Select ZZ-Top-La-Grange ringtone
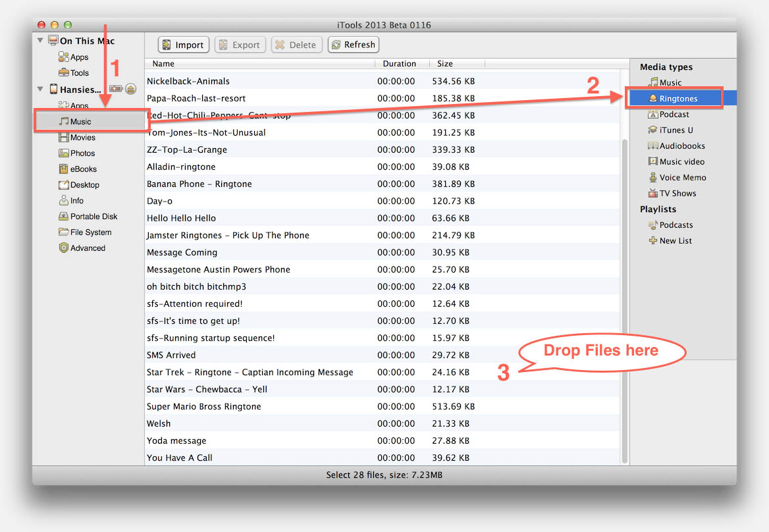This screenshot has height=532, width=769. click(383, 149)
